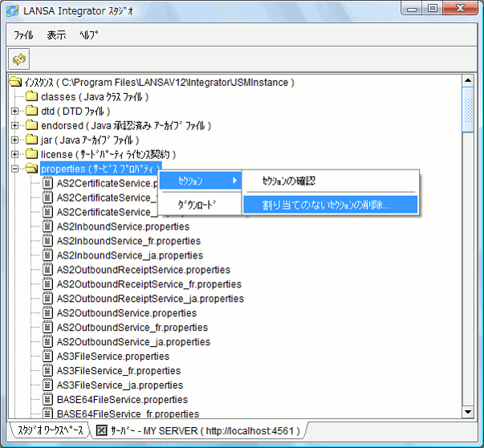Screen dimensions: 484x448
Task: Click the jar folder icon
Action: pos(32,140)
